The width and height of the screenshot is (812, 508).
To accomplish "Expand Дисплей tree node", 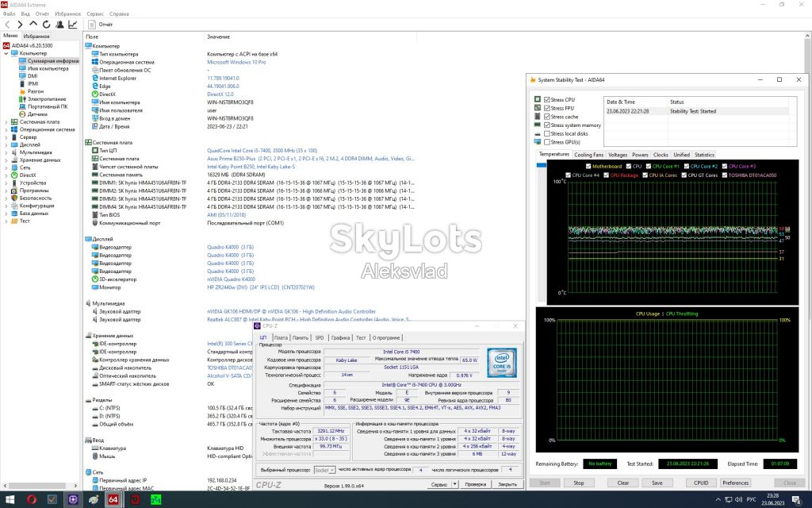I will (x=6, y=144).
